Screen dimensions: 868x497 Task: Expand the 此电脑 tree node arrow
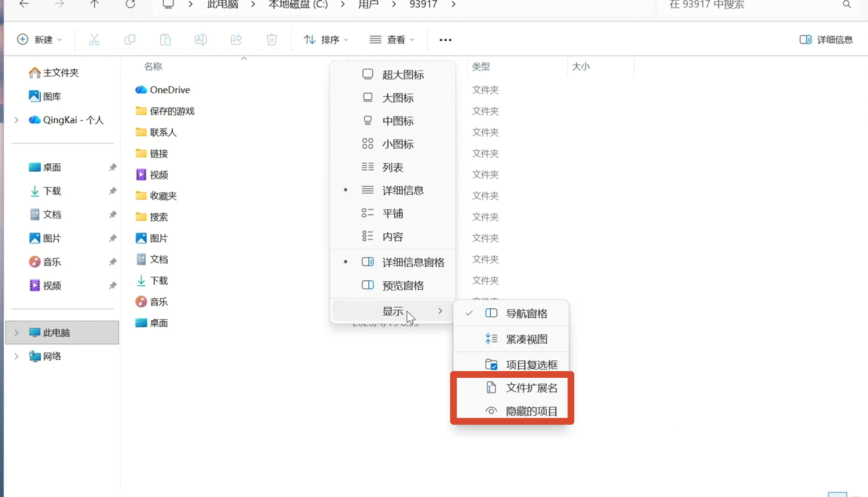tap(16, 333)
